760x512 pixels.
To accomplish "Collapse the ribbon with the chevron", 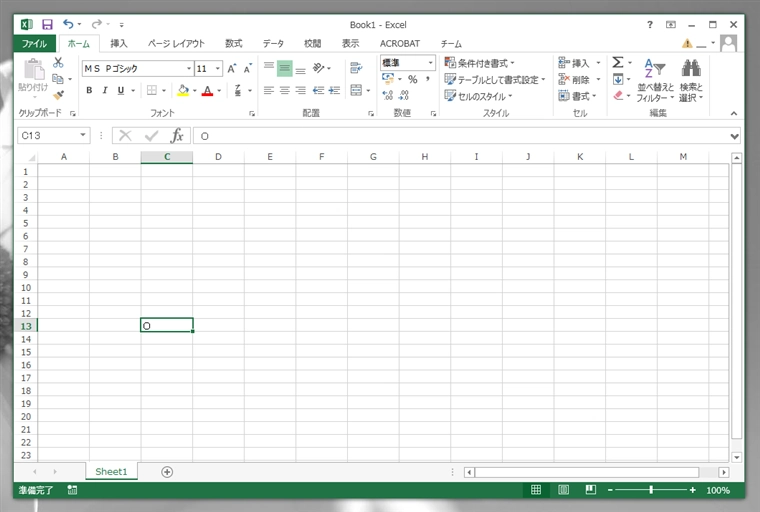I will (x=734, y=113).
